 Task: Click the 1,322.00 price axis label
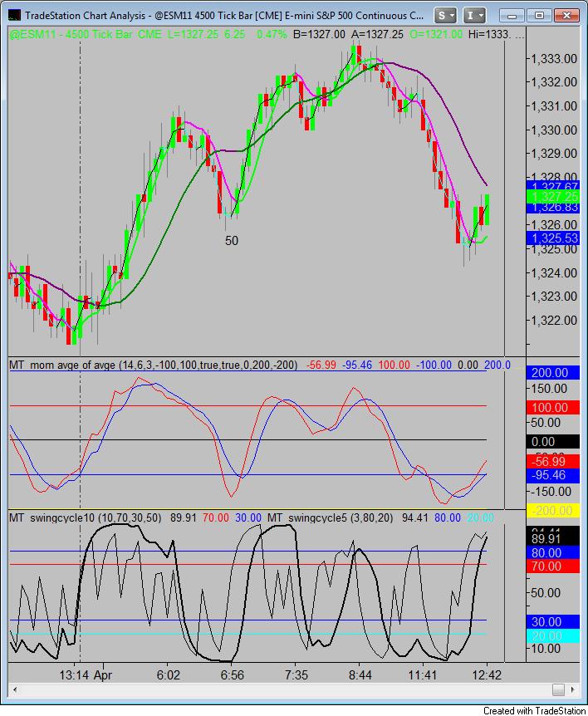(553, 320)
